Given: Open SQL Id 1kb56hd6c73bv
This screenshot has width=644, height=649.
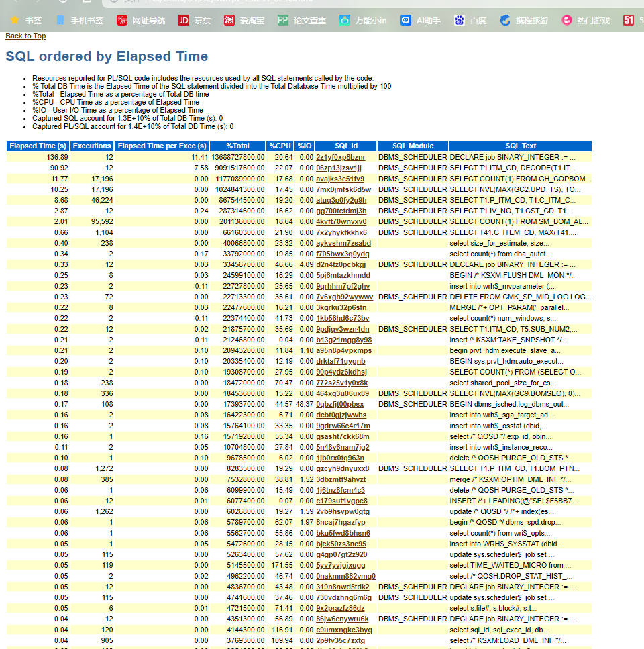Looking at the screenshot, I should pos(343,319).
